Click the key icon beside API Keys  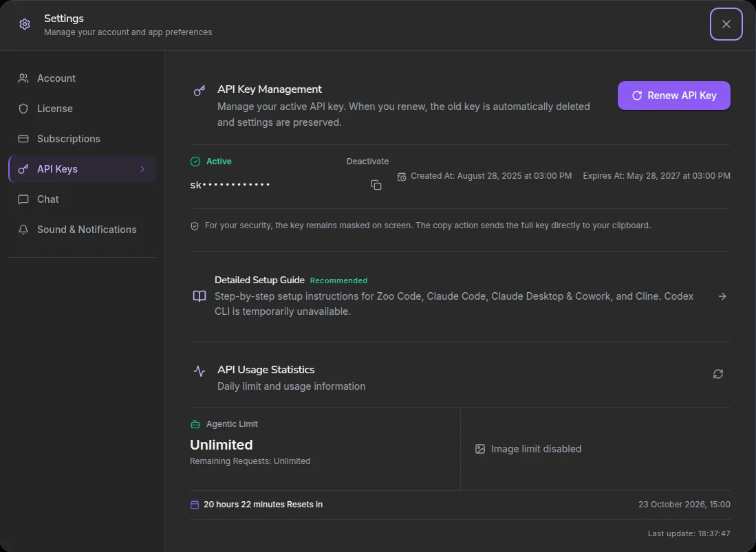[x=23, y=169]
